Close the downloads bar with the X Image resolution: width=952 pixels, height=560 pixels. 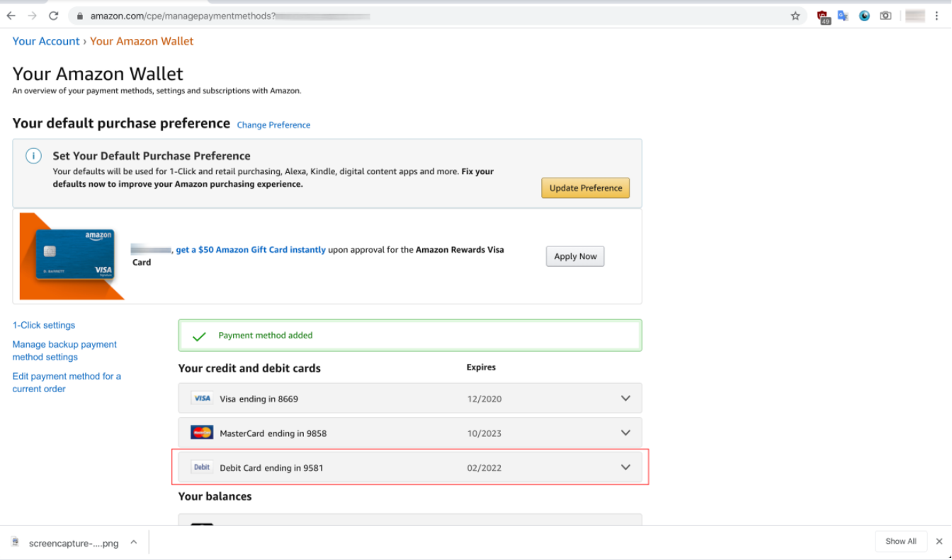pyautogui.click(x=939, y=542)
